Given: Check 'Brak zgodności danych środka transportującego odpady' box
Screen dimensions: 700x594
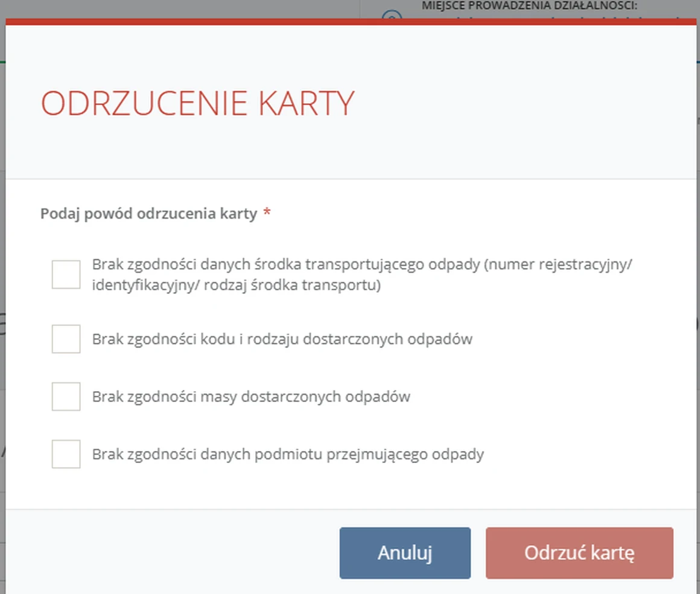Looking at the screenshot, I should pos(66,274).
